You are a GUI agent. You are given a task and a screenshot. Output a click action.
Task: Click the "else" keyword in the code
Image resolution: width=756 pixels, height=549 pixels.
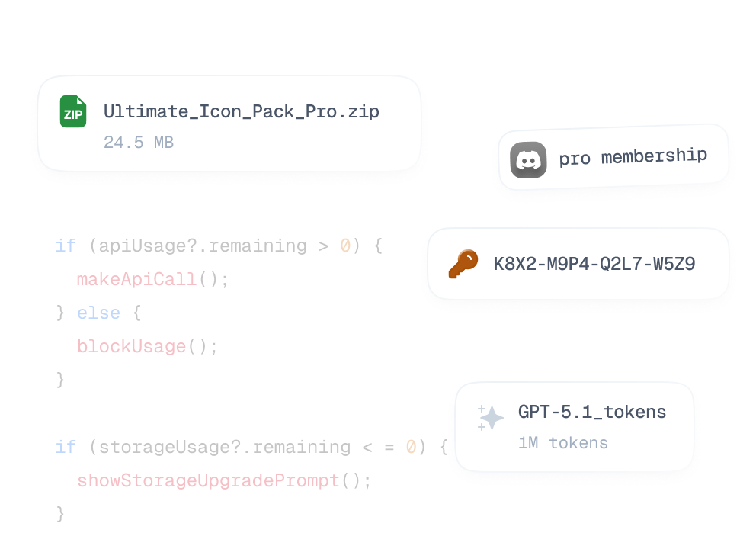(98, 313)
